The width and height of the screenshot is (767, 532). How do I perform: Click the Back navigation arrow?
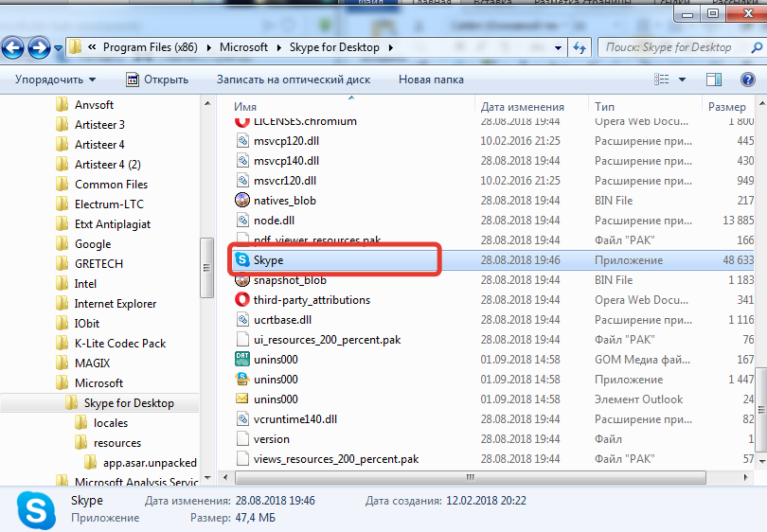pyautogui.click(x=13, y=46)
